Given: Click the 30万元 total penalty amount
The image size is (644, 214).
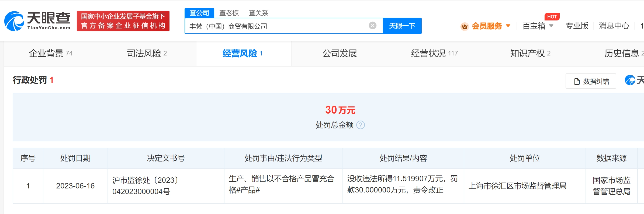Looking at the screenshot, I should pyautogui.click(x=340, y=110).
